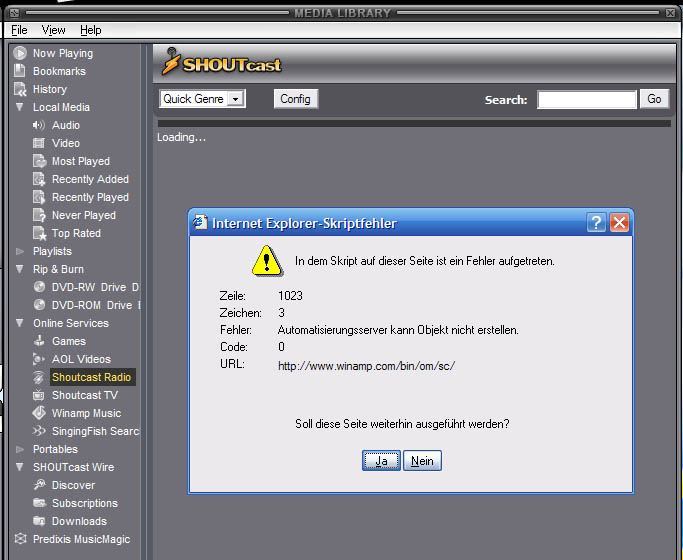Click the Never Played icon
This screenshot has height=560, width=683.
coord(39,215)
